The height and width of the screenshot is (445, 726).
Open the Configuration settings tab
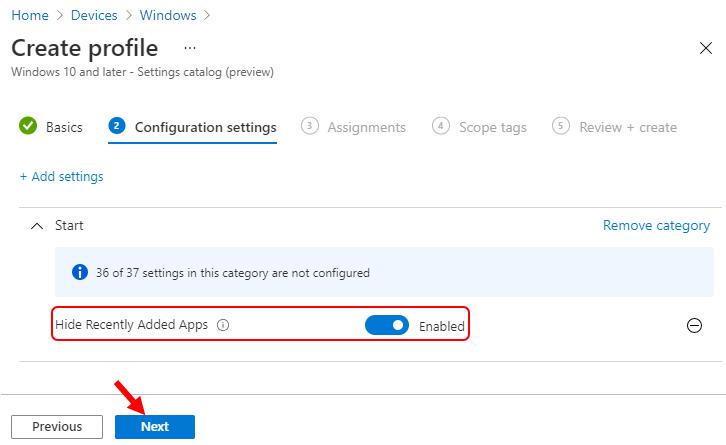coord(206,127)
